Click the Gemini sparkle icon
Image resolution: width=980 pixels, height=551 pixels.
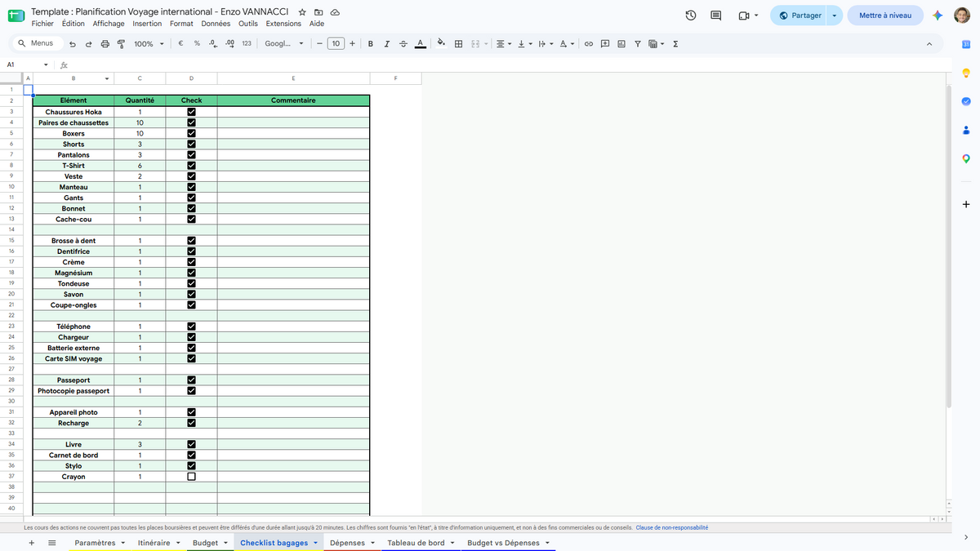(x=938, y=16)
